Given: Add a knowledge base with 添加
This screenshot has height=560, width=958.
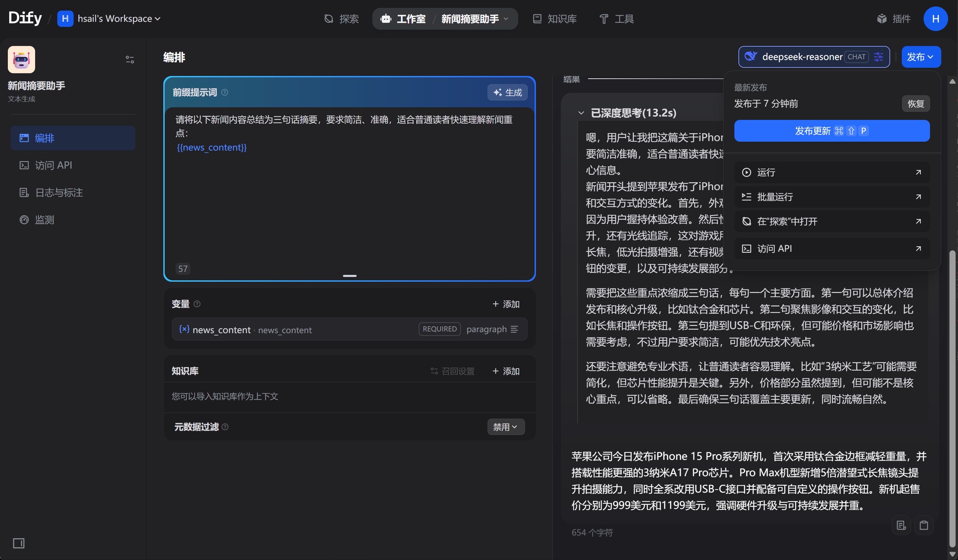Looking at the screenshot, I should [x=506, y=371].
